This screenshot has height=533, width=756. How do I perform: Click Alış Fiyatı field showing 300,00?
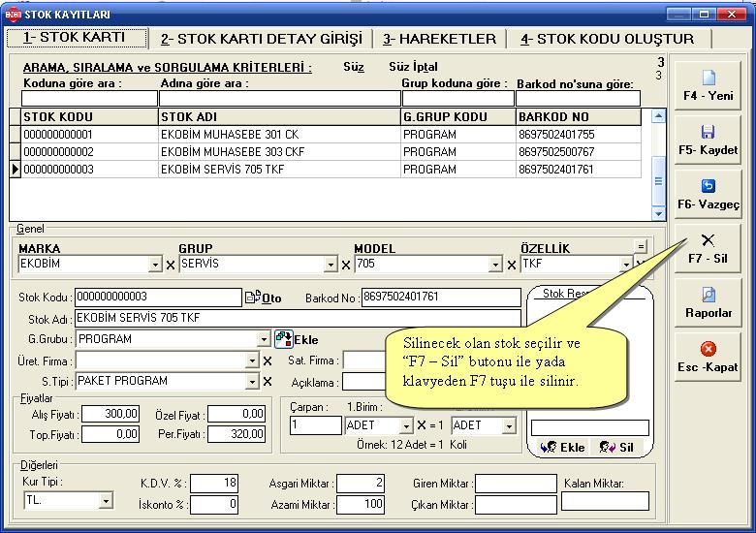click(x=110, y=414)
